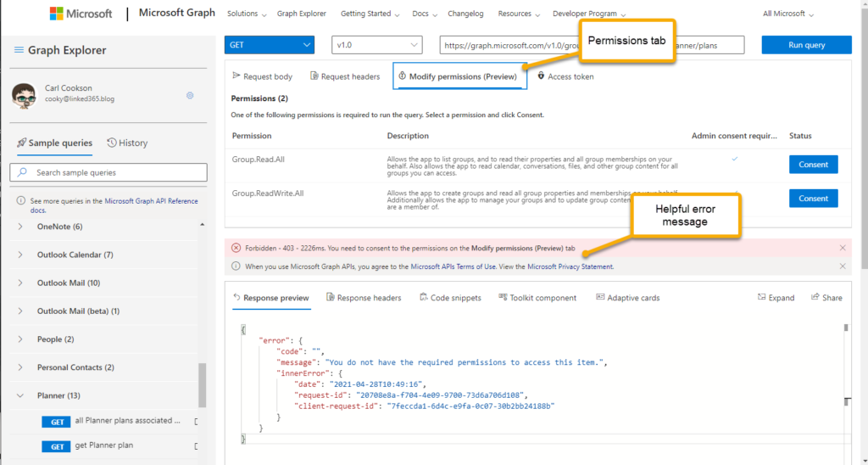Click the cooky@linked365.blog email text
The image size is (868, 465).
pyautogui.click(x=80, y=99)
